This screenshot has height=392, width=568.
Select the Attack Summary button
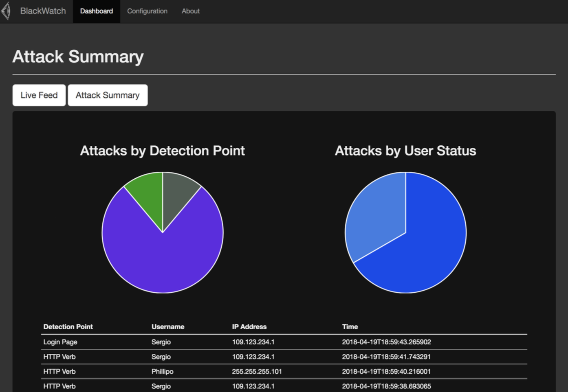pos(108,95)
